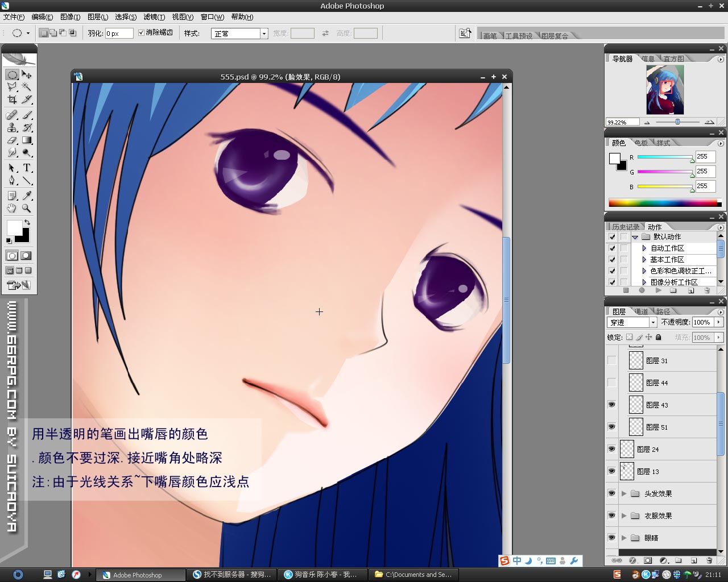The width and height of the screenshot is (728, 582).
Task: Select the Brush tool
Action: tap(27, 115)
